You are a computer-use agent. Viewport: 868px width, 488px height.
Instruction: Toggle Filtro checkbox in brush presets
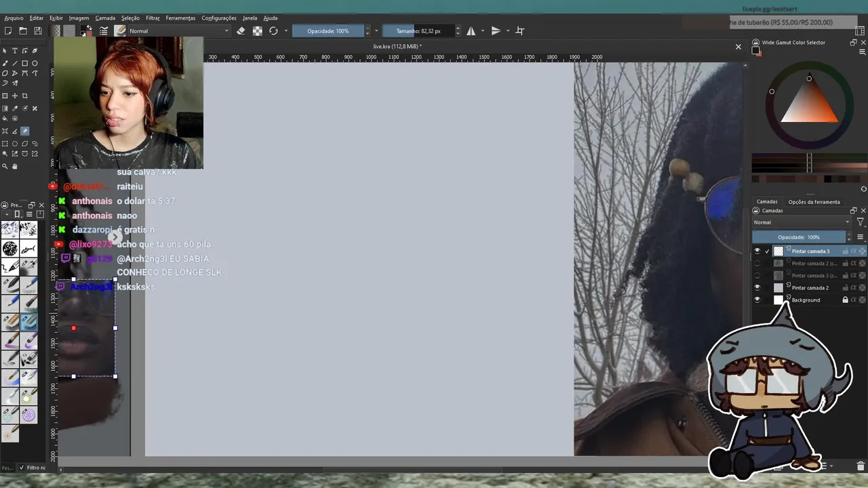(21, 468)
